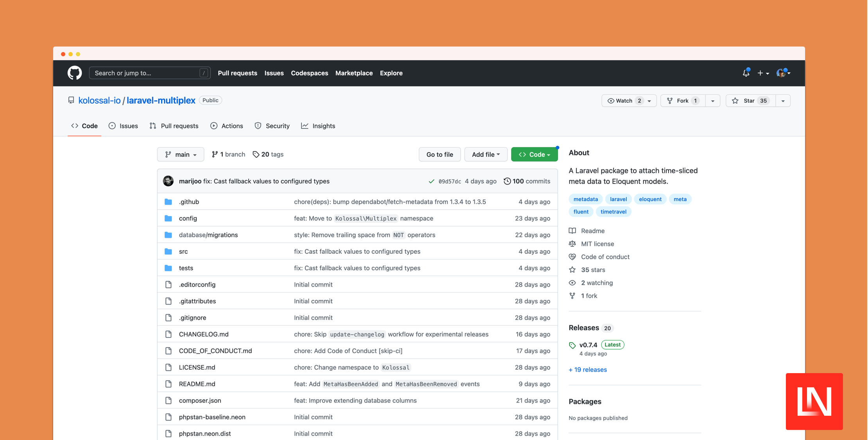Click the v0.7.4 release tag icon

572,345
